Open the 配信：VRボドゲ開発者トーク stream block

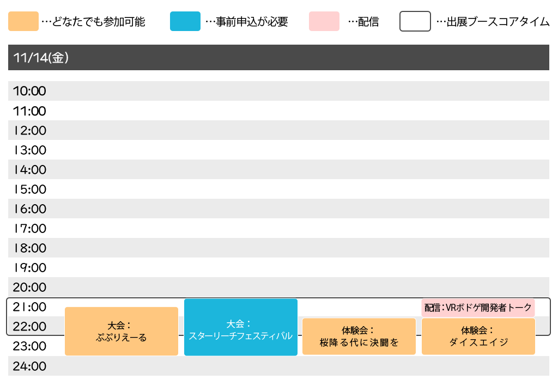coord(478,308)
